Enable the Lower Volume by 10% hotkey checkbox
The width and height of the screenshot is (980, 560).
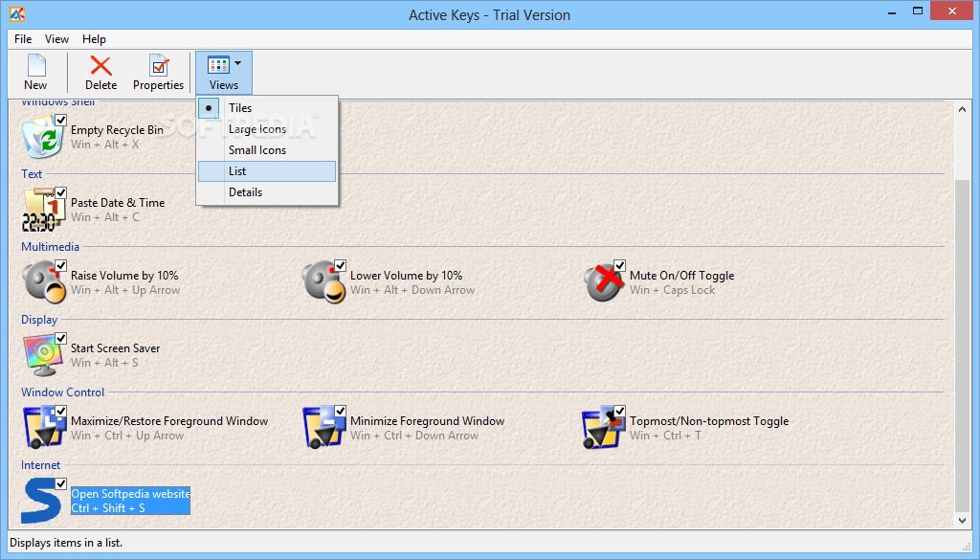click(339, 266)
